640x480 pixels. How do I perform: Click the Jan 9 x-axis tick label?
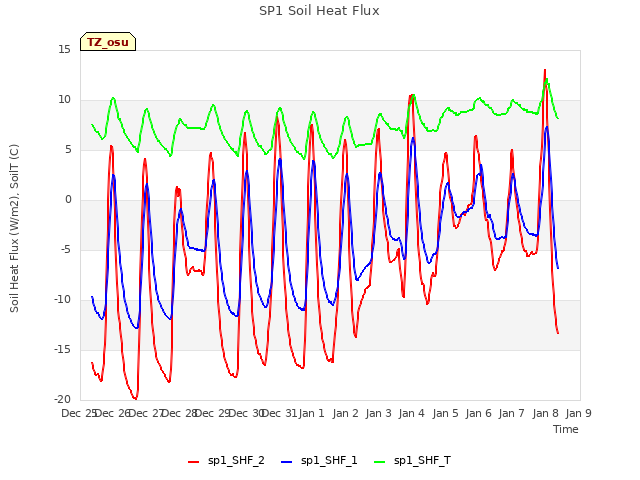pos(578,413)
